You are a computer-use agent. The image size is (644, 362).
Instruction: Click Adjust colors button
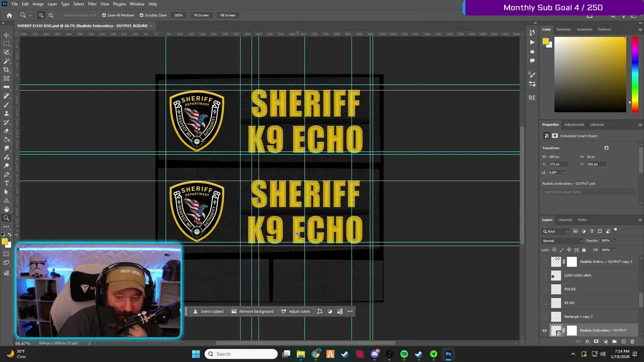click(296, 311)
